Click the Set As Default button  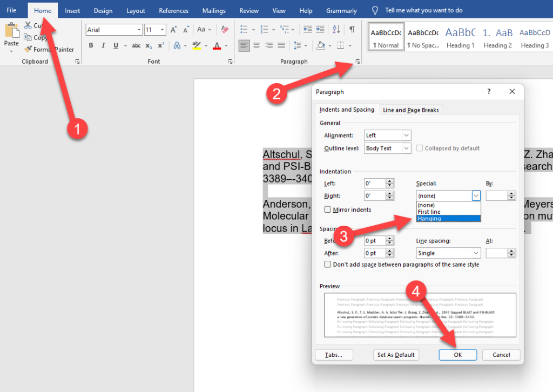[396, 355]
